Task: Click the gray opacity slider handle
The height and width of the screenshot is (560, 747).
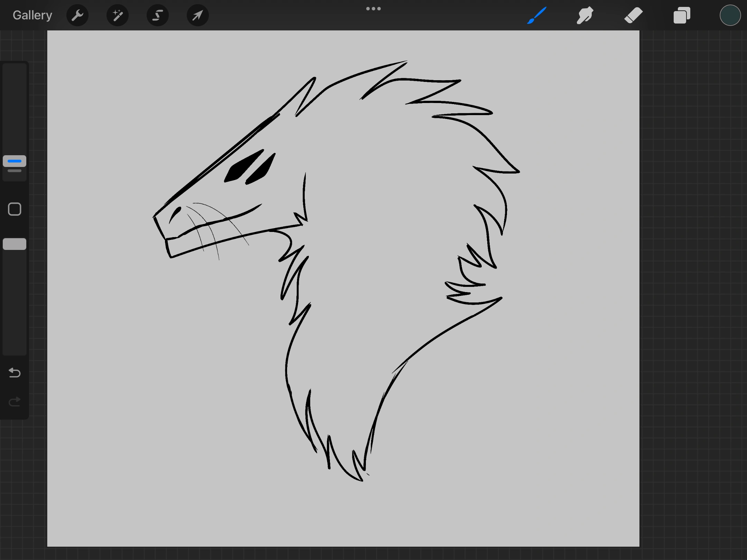Action: tap(15, 244)
